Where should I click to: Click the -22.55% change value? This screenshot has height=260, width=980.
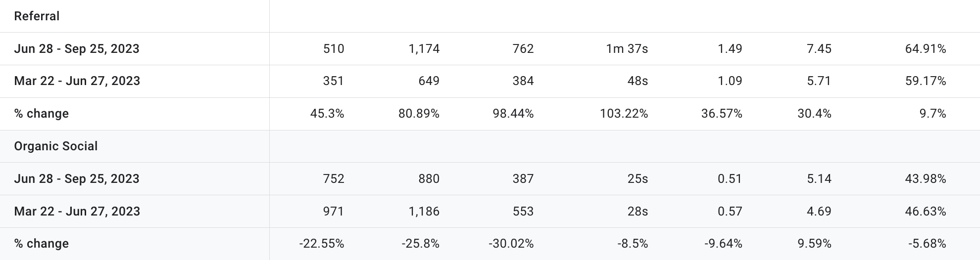click(x=322, y=244)
